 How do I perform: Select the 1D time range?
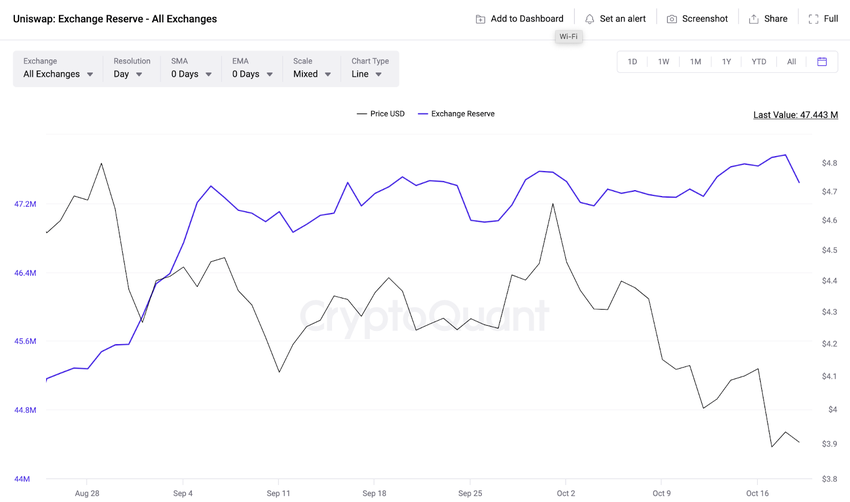632,62
